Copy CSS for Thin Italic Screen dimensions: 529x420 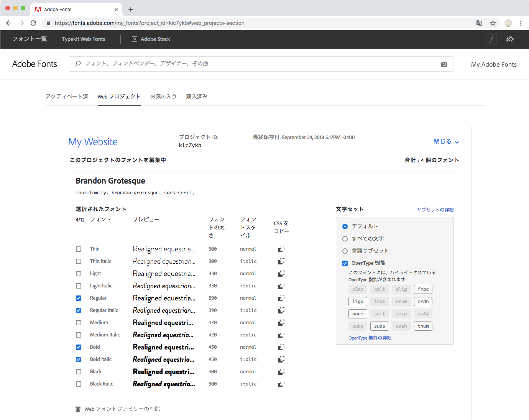coord(281,261)
